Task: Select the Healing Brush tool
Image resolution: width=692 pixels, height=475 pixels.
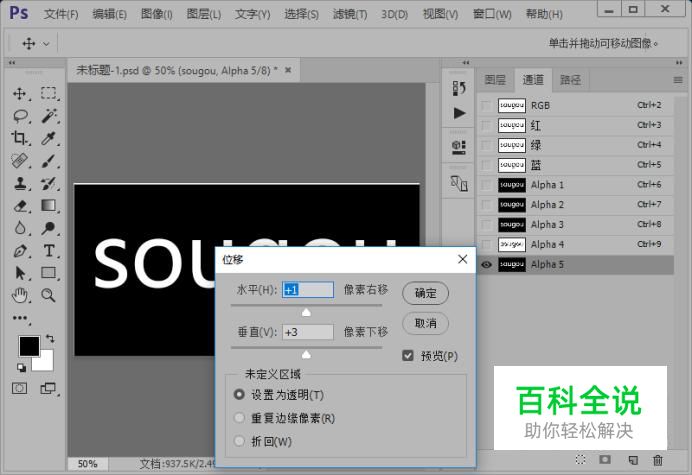Action: point(19,161)
